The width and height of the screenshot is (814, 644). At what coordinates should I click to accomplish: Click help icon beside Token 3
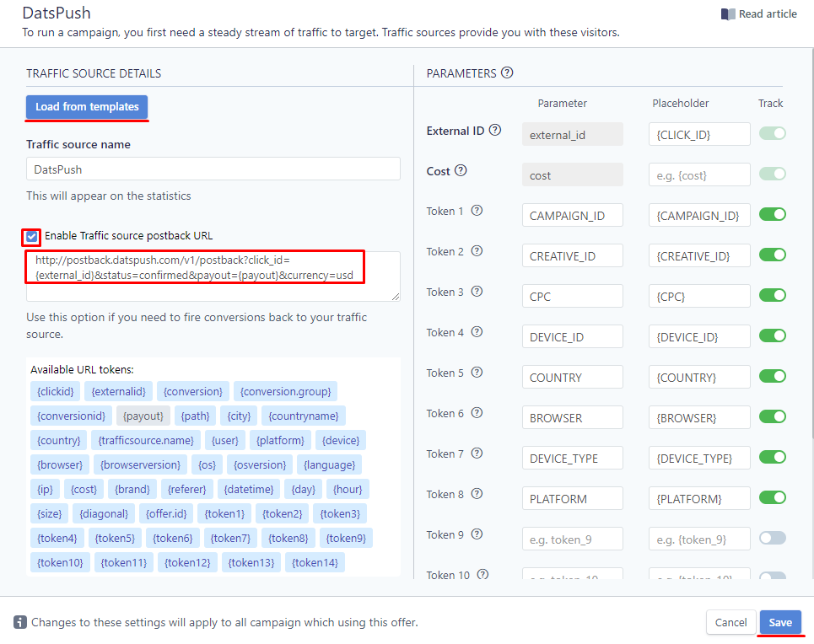pos(477,291)
